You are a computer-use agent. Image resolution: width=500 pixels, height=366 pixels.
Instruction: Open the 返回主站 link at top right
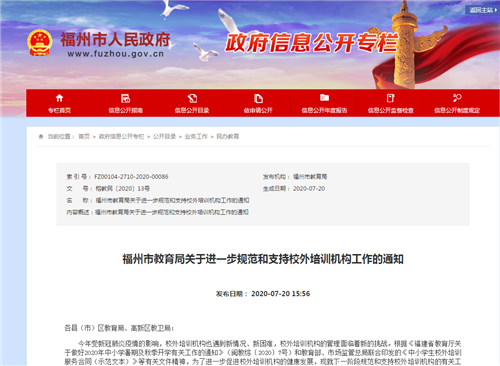pyautogui.click(x=482, y=10)
